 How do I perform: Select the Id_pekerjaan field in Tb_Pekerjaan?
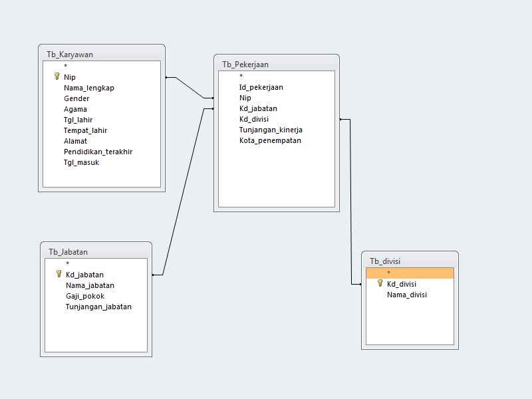[x=260, y=86]
